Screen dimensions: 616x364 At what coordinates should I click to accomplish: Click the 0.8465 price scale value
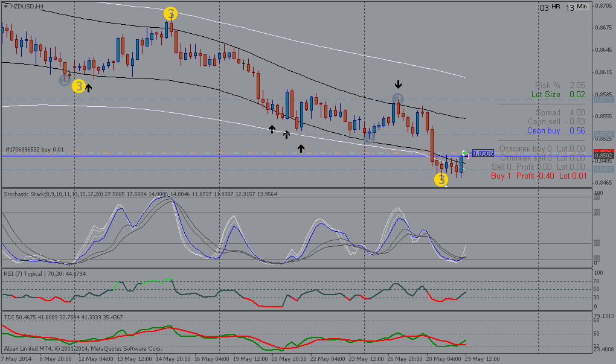click(603, 183)
